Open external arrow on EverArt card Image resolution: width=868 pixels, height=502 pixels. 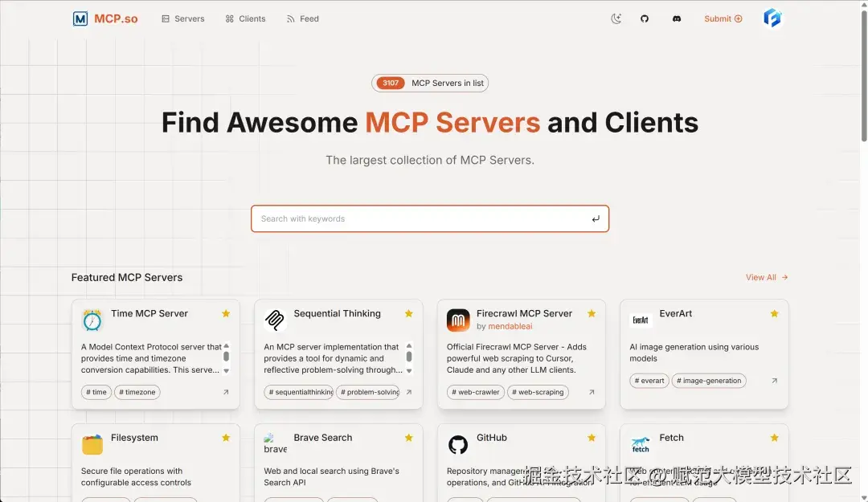[775, 381]
